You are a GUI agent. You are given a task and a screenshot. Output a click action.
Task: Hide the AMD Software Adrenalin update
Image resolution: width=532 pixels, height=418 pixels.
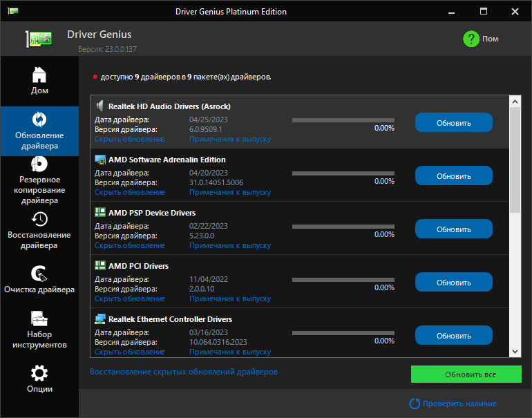130,192
